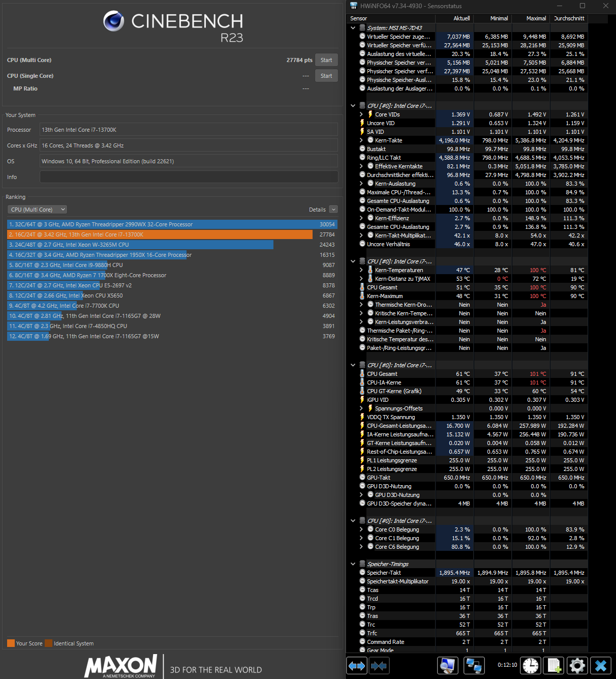The width and height of the screenshot is (616, 679).
Task: Click the monitor screenshot icon in HWiNFO toolbar
Action: pyautogui.click(x=447, y=665)
